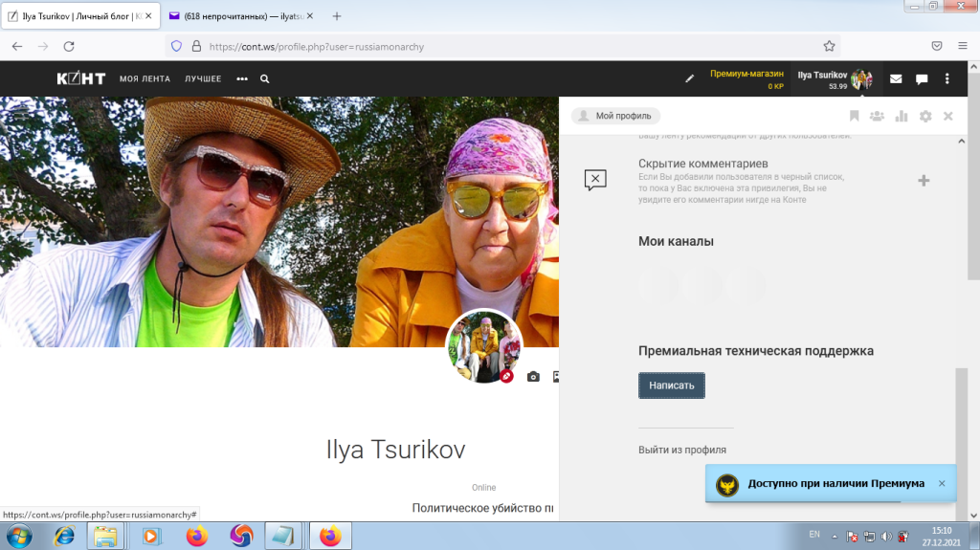This screenshot has width=980, height=550.
Task: Close the profile side panel
Action: point(947,116)
